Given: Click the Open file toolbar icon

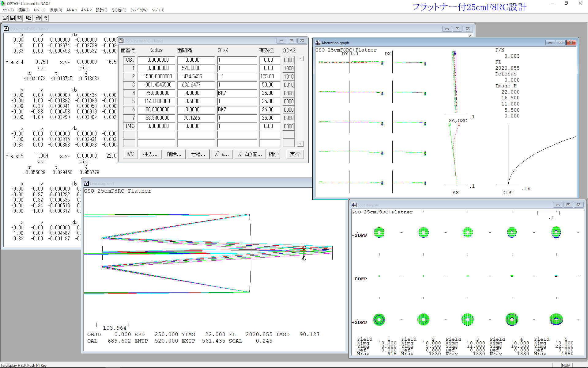Looking at the screenshot, I should [5, 18].
